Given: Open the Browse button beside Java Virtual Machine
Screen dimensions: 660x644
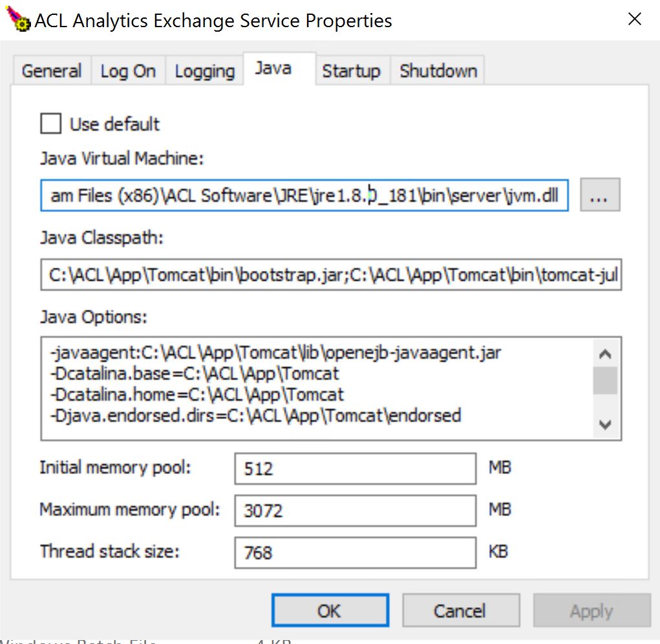Looking at the screenshot, I should pos(600,195).
